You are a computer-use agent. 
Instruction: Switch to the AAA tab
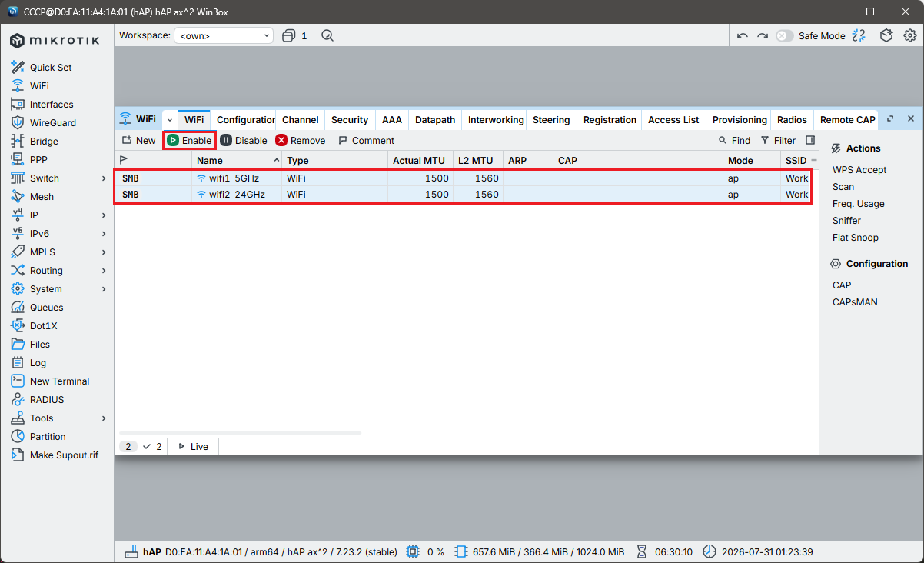tap(392, 119)
